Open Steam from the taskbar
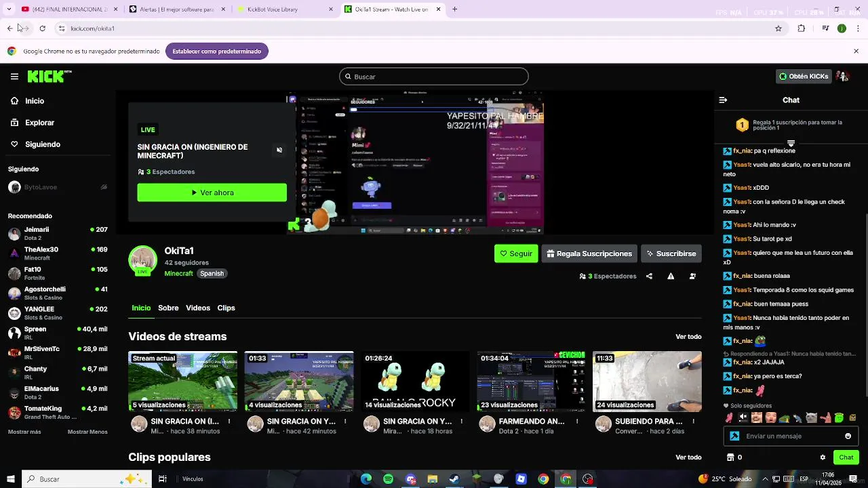The width and height of the screenshot is (868, 488). pos(454,479)
